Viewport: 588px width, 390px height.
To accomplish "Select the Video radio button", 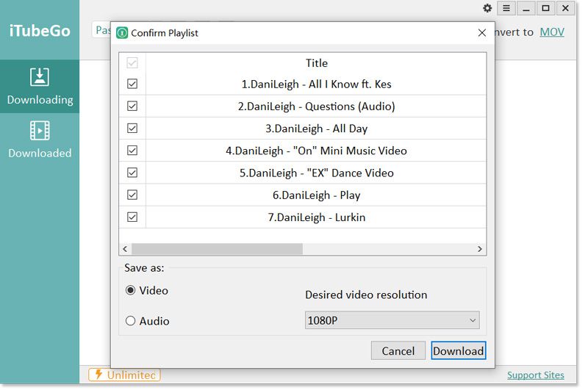I will tap(130, 290).
